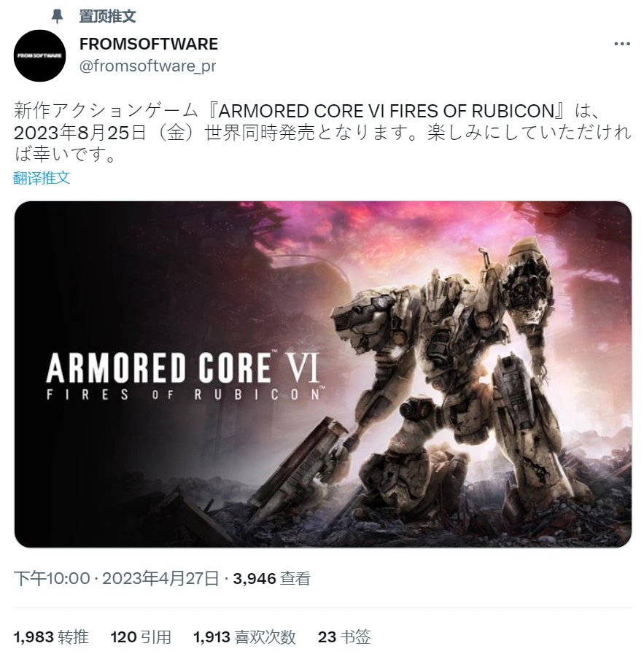Click the ARMORED CORE VI title in tweet text
Screen dimensions: 644x662
(386, 111)
